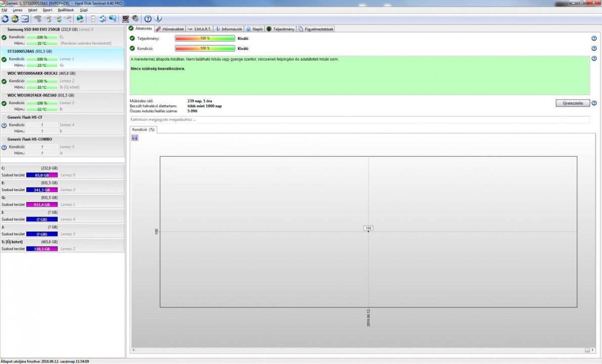This screenshot has height=364, width=602.
Task: Click the save graph floppy disk icon
Action: pyautogui.click(x=135, y=138)
